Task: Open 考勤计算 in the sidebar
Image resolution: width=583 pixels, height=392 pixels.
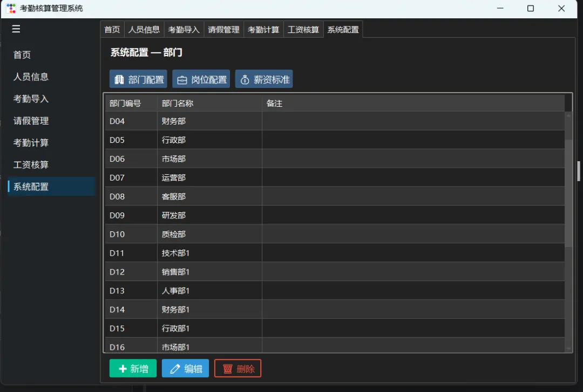Action: 51,142
